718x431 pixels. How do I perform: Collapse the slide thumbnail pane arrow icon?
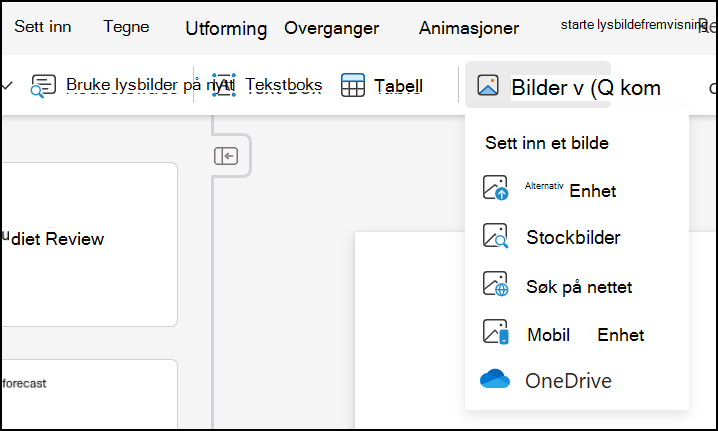(226, 156)
